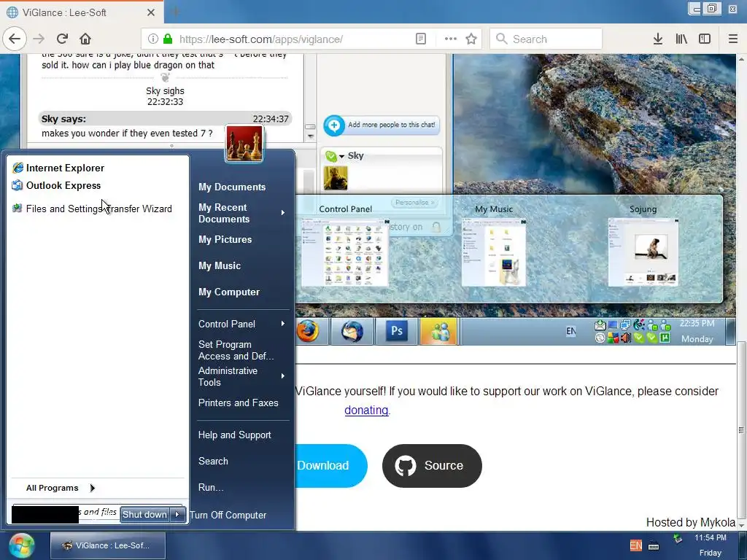Open Help and Support
The height and width of the screenshot is (560, 747).
coord(234,435)
